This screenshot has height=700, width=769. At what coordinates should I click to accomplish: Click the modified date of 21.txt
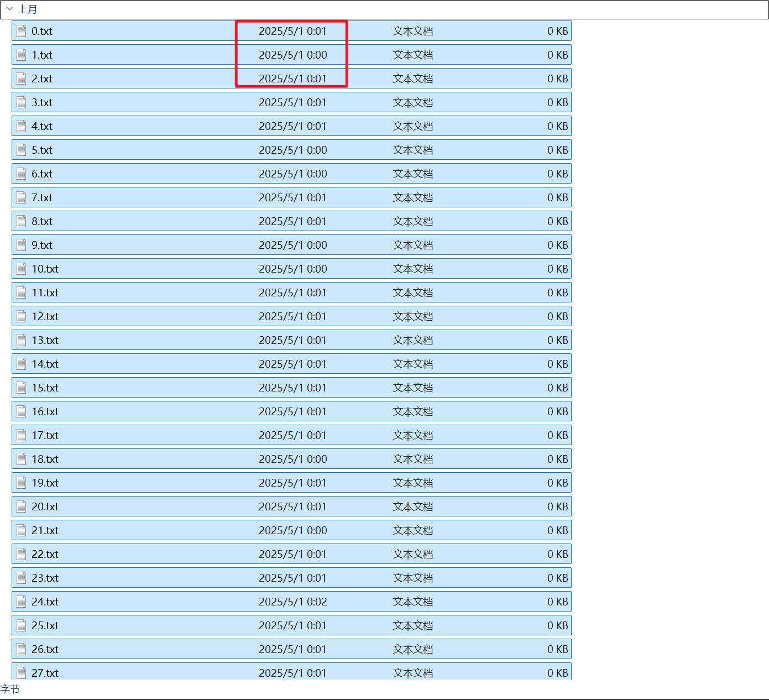click(293, 530)
